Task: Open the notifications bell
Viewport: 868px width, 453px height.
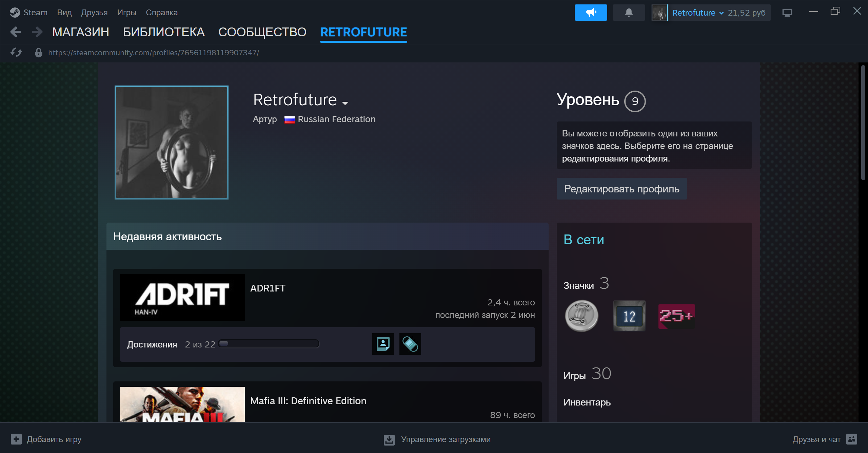Action: point(629,13)
